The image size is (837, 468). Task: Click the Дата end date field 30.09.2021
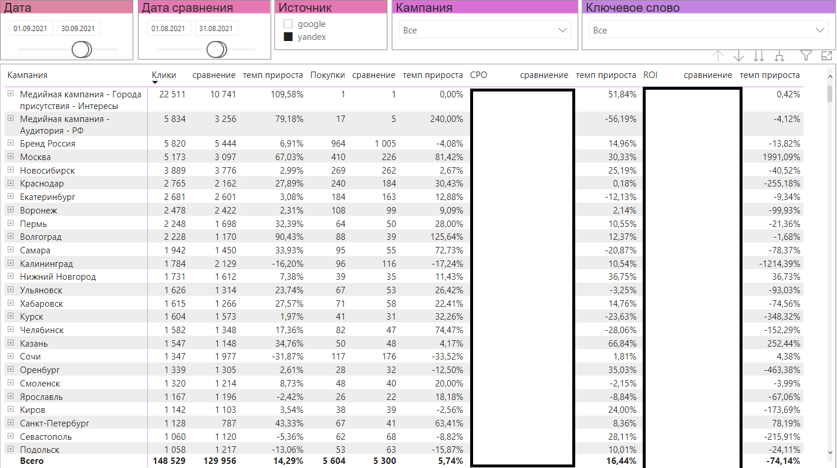pos(78,28)
